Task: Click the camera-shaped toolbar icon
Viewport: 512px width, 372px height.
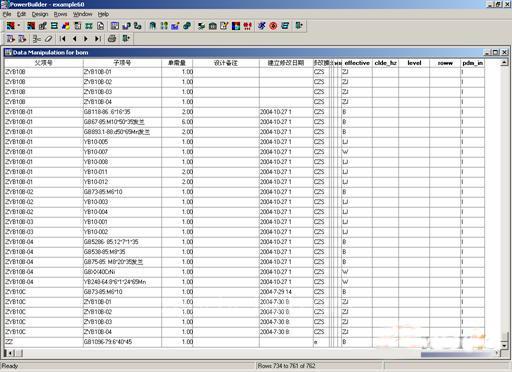Action: click(x=213, y=26)
